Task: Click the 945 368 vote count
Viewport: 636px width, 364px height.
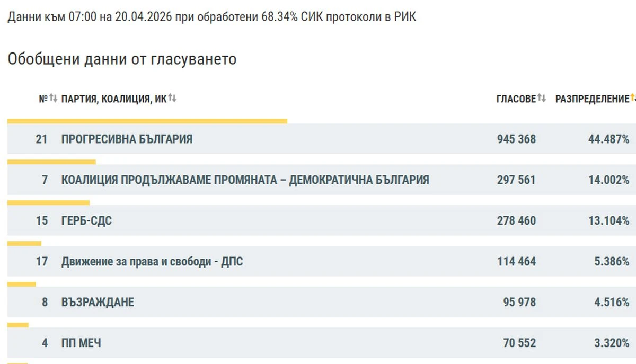Action: pos(516,139)
